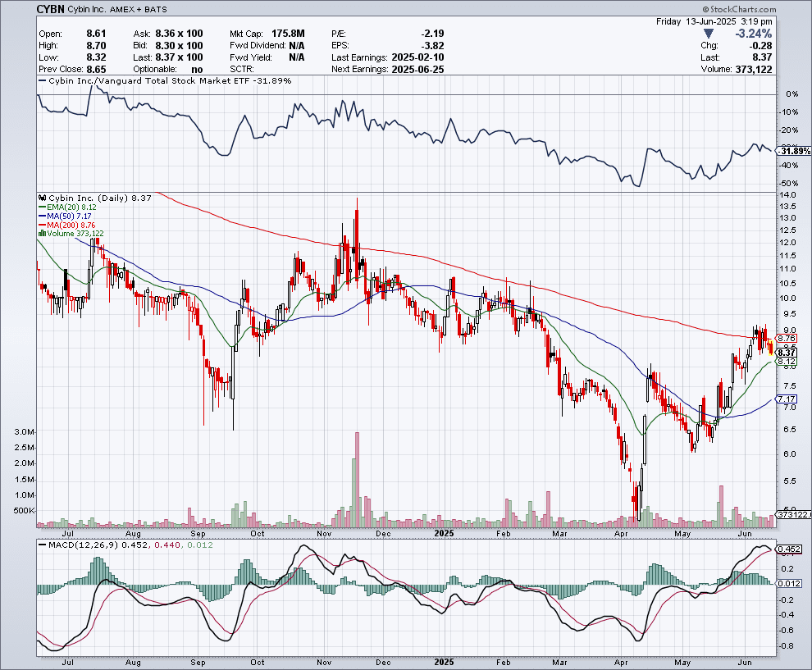Click the down-triangle change indicator icon
Viewport: 812px width, 670px height.
[709, 34]
